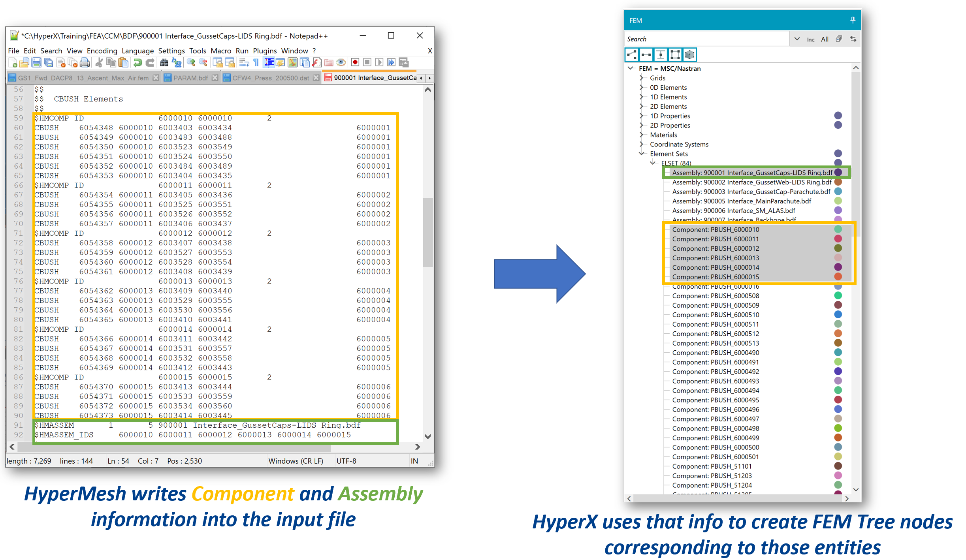Toggle the Indent Guide toolbar button

coord(269,62)
